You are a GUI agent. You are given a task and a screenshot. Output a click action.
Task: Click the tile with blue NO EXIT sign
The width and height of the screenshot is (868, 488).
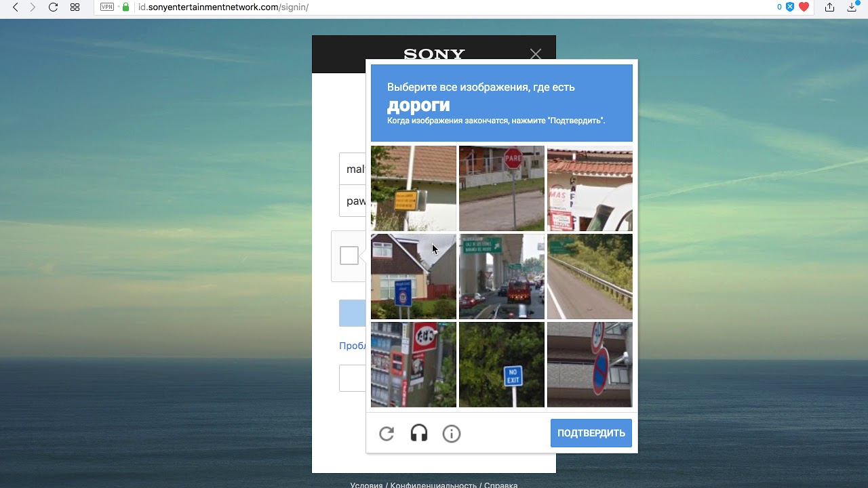502,365
